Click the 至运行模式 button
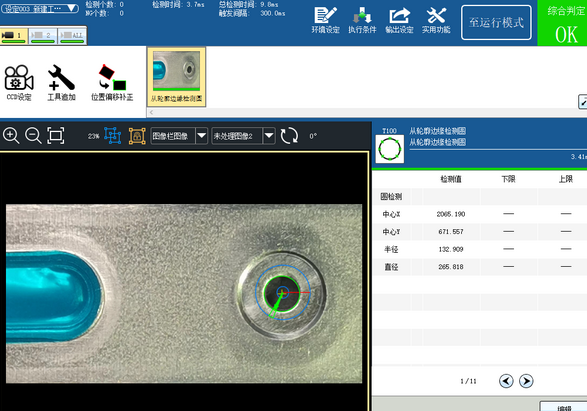587x411 pixels. pyautogui.click(x=496, y=22)
